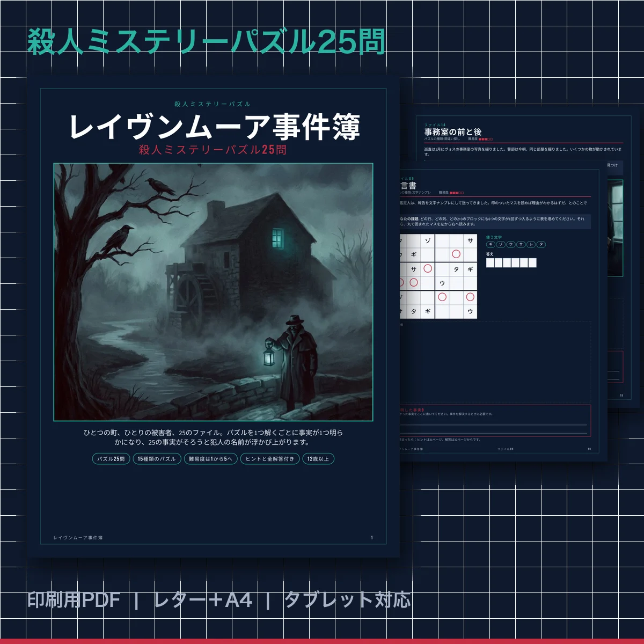Click the ファイル14 label
The width and height of the screenshot is (644, 644).
pos(435,125)
